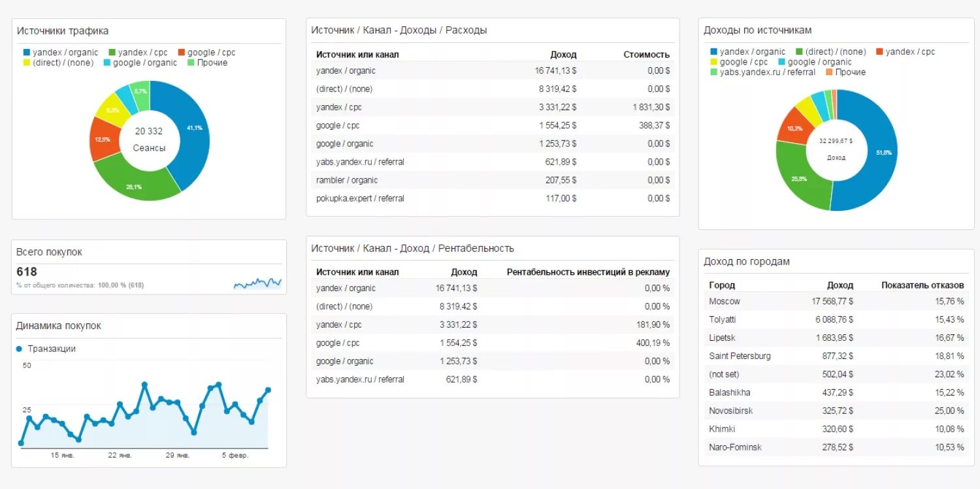
Task: Select the "15 янв." axis label
Action: point(62,456)
